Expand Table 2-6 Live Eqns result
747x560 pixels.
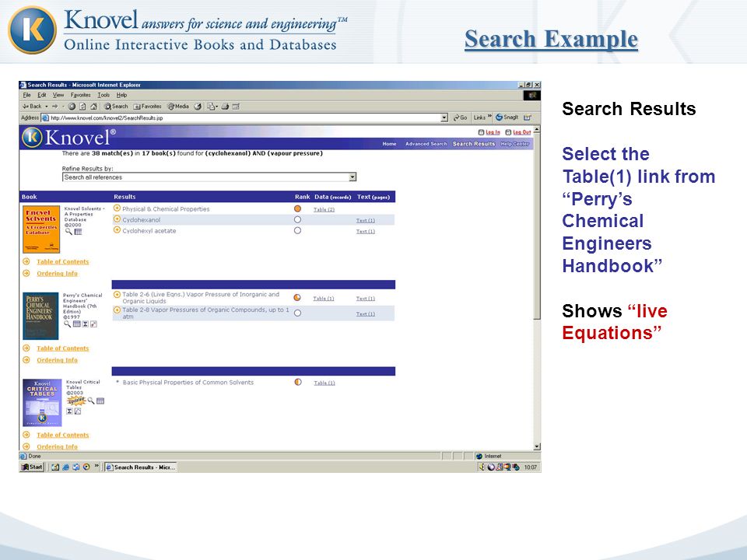pos(117,294)
